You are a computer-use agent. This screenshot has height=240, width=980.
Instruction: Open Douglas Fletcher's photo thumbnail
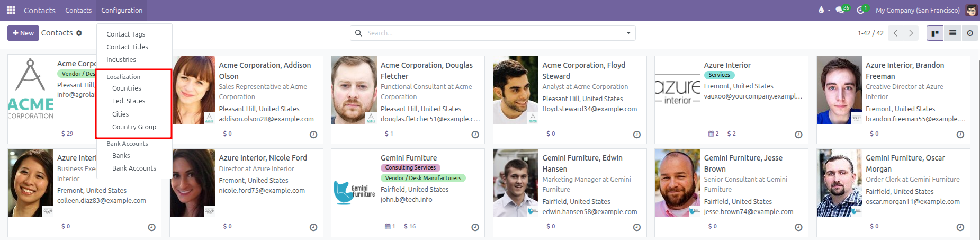(354, 90)
